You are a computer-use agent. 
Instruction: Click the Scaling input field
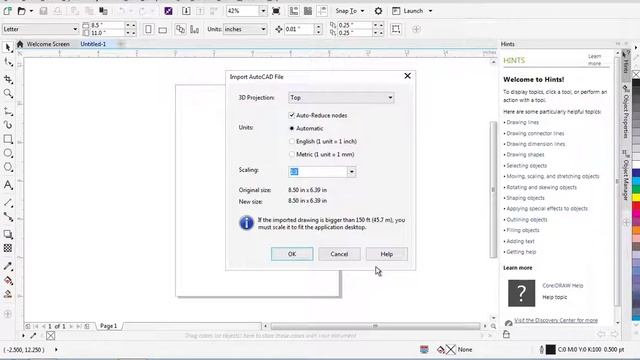[318, 172]
